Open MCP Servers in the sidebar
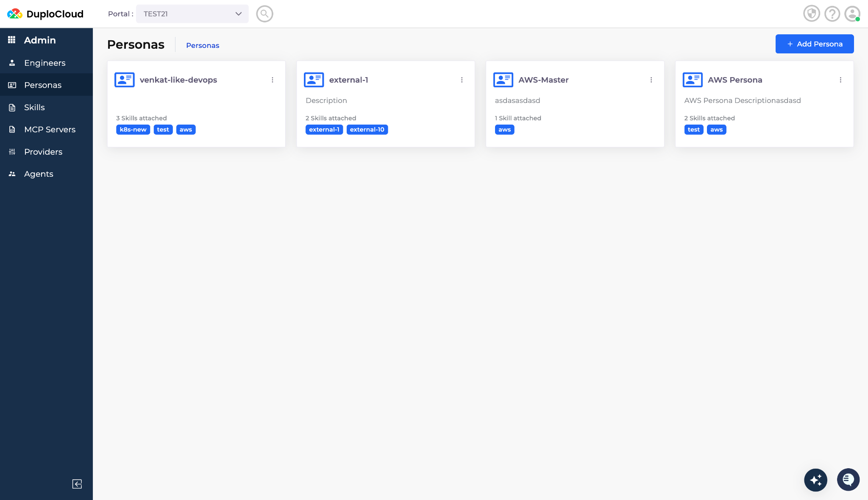Viewport: 868px width, 500px height. click(50, 129)
